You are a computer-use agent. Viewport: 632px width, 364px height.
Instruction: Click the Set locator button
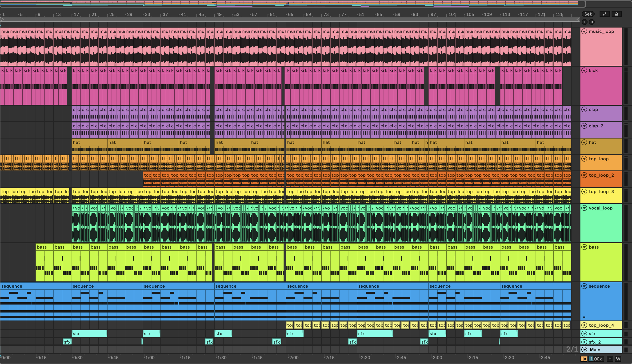pyautogui.click(x=588, y=14)
